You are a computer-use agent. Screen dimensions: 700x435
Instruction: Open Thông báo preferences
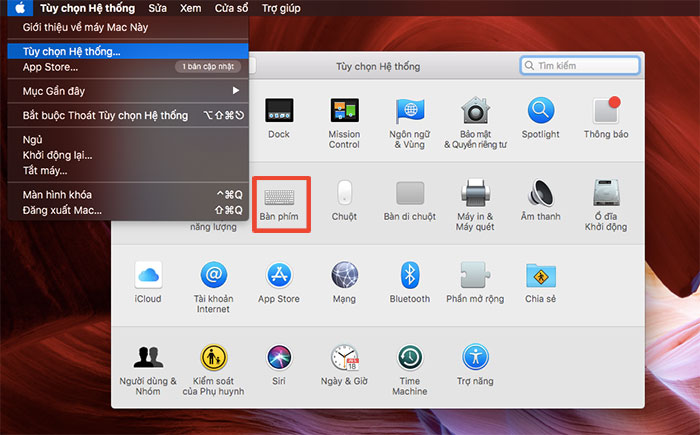[606, 118]
